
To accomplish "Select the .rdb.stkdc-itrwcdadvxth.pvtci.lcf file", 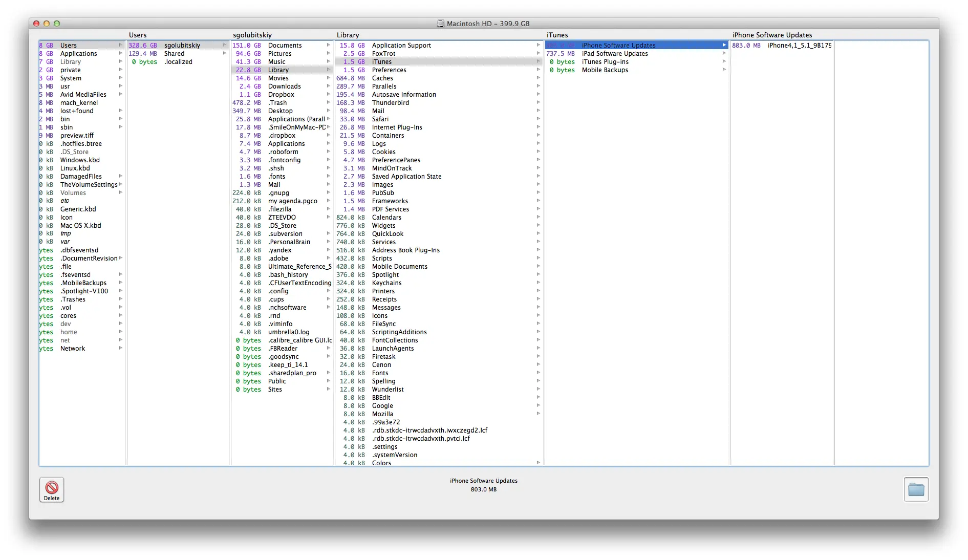I will 439,439.
